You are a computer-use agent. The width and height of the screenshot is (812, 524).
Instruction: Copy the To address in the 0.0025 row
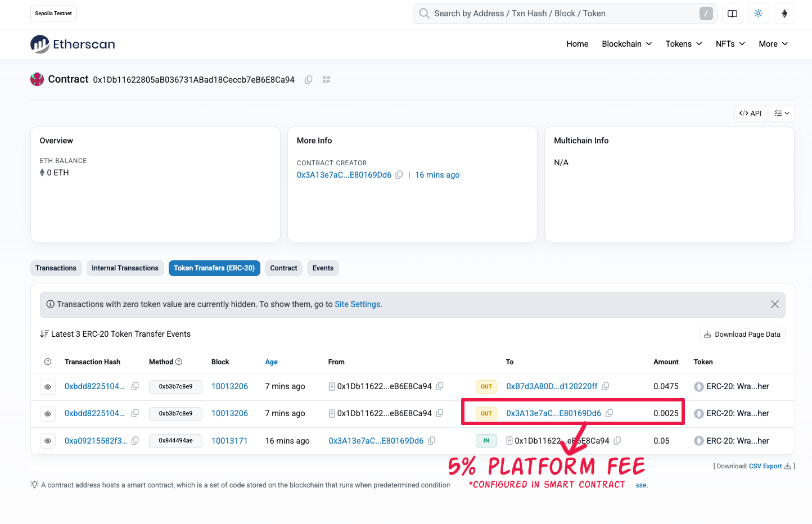coord(609,413)
